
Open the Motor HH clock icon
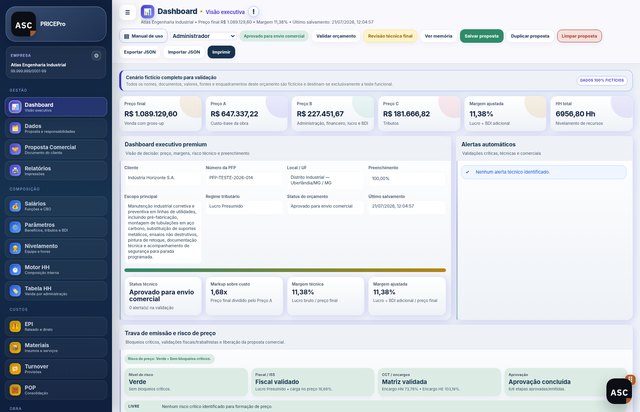click(x=15, y=269)
